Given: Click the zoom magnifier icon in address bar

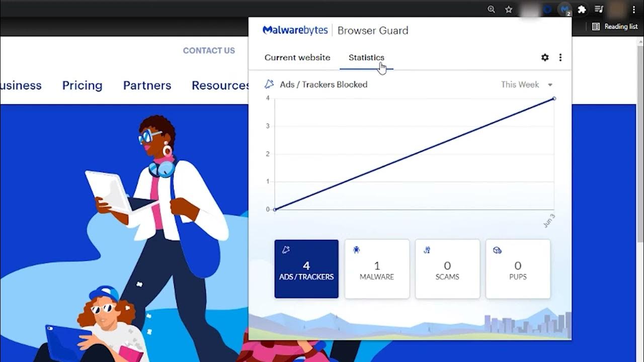Looking at the screenshot, I should click(492, 9).
